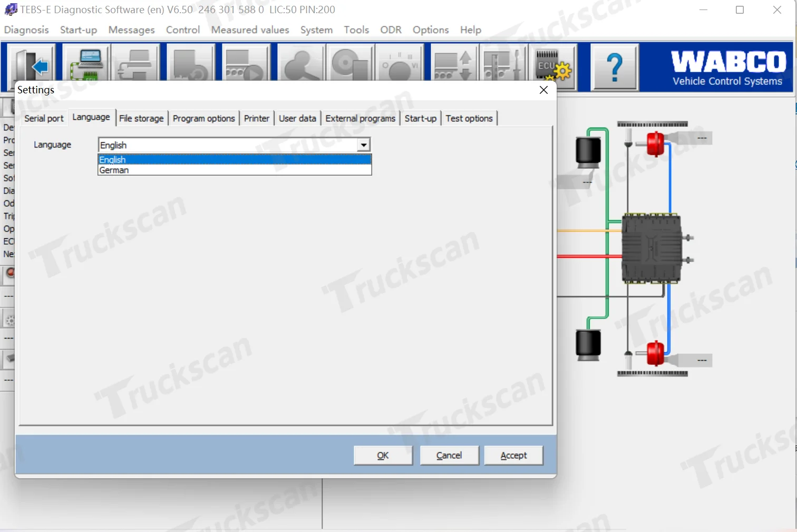The height and width of the screenshot is (532, 797).
Task: Click the printer toolbar icon
Action: click(x=137, y=63)
